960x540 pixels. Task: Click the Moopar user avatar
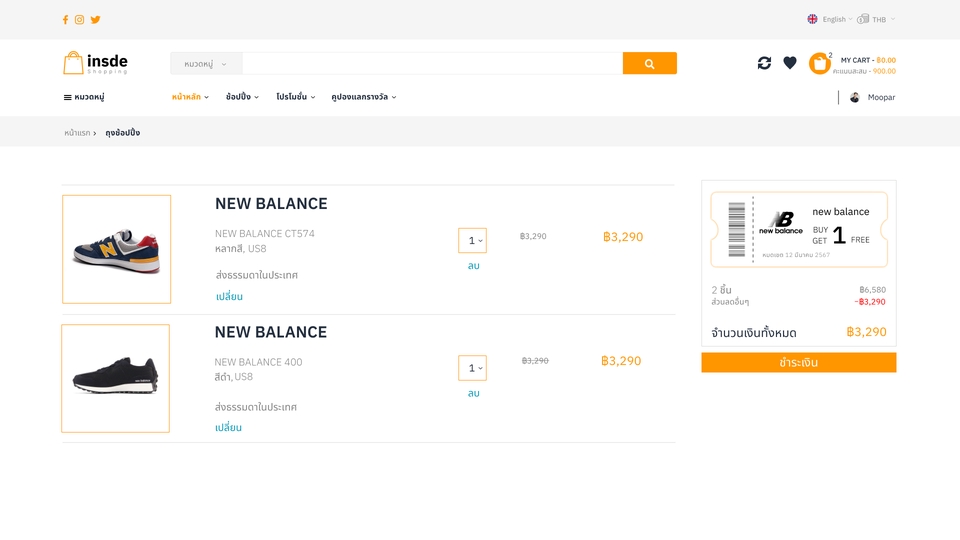(855, 97)
